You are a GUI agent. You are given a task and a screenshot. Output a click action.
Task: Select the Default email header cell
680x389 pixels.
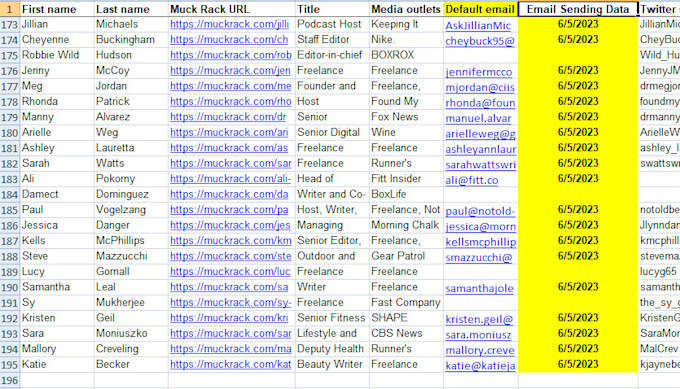tap(481, 9)
